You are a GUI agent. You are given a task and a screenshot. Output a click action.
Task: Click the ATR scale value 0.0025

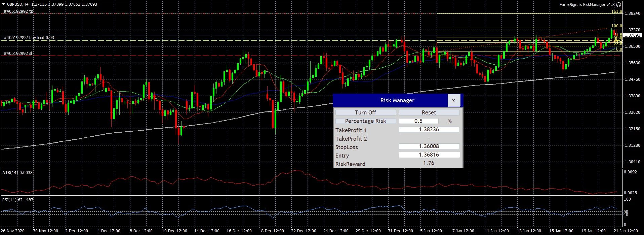click(x=630, y=193)
